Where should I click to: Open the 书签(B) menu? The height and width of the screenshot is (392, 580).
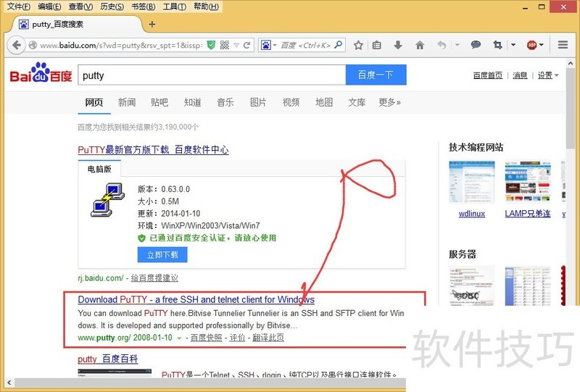pos(143,7)
